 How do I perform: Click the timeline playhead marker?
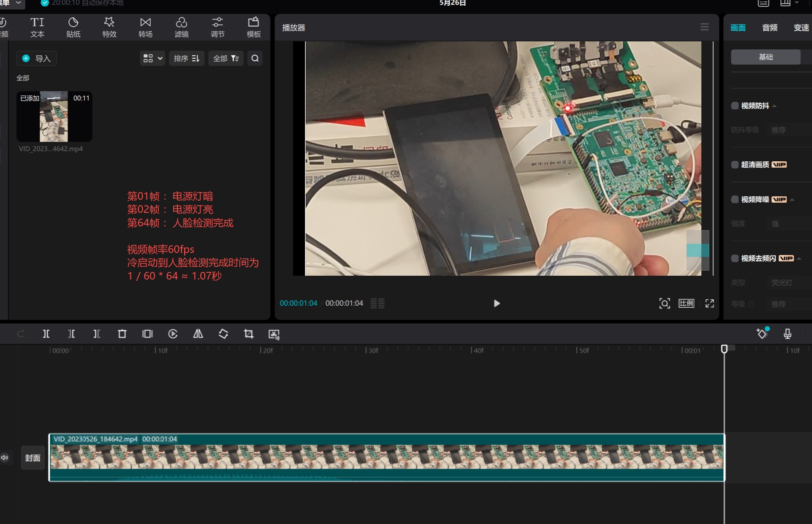(x=724, y=349)
